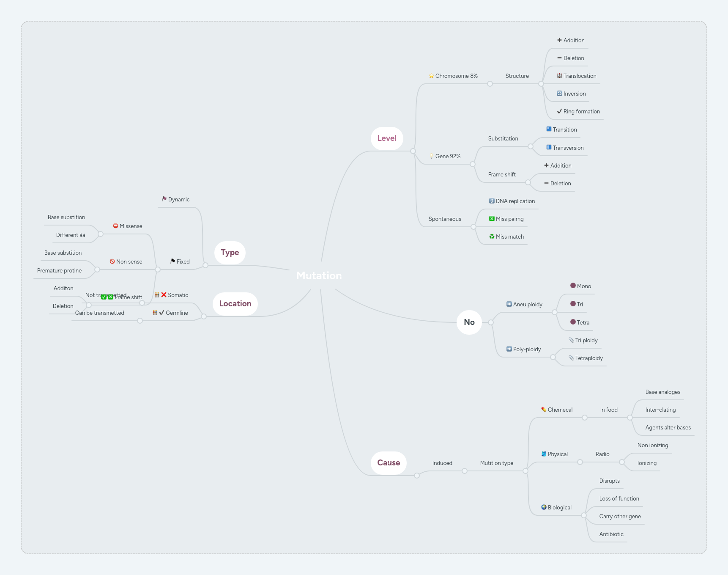The image size is (728, 575).
Task: Click the maroon dot beside Mono
Action: pos(572,286)
